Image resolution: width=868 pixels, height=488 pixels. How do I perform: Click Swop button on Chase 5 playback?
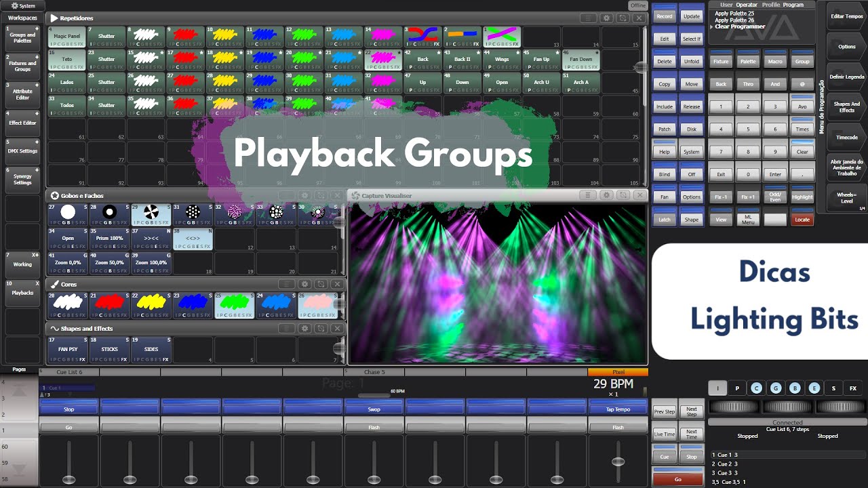(374, 407)
